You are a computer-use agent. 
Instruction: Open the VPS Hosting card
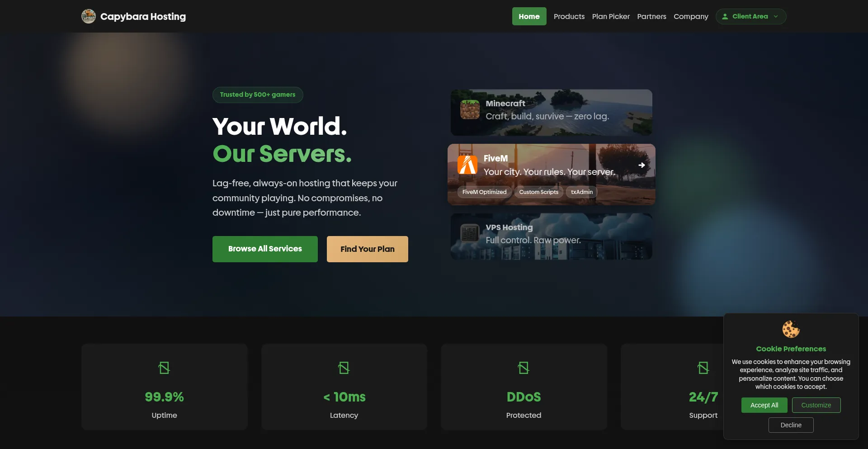click(x=552, y=236)
